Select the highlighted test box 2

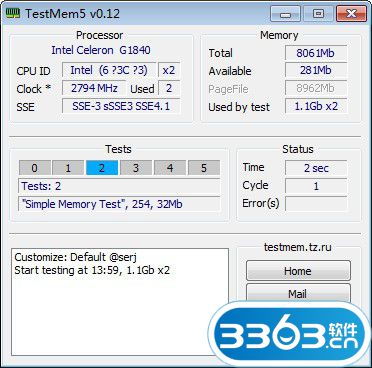[102, 168]
